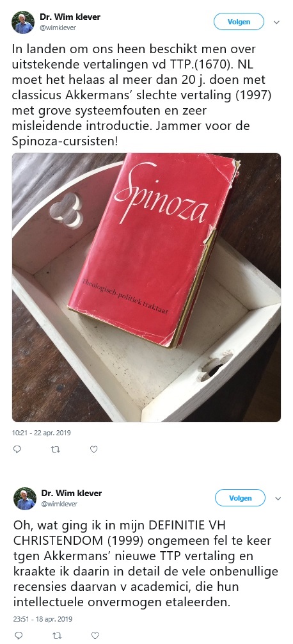Open timestamp 23:51 - 18 apr. 2019
The width and height of the screenshot is (293, 644).
coord(42,618)
